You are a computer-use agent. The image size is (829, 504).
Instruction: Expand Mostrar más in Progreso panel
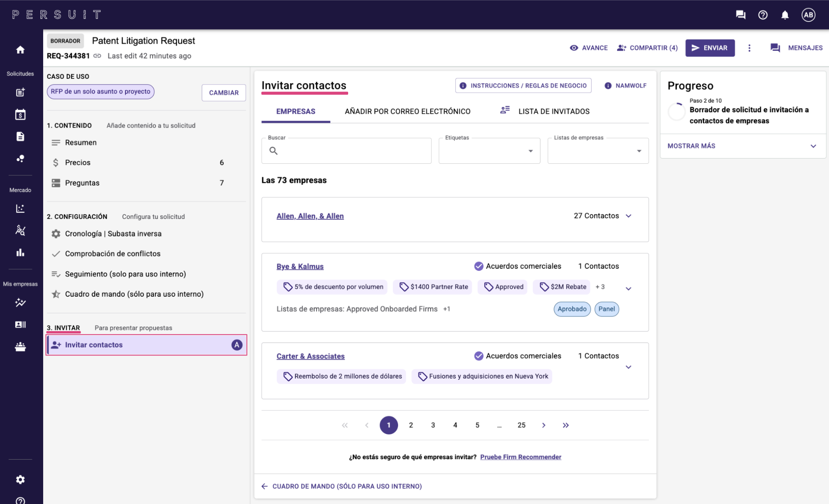[742, 146]
